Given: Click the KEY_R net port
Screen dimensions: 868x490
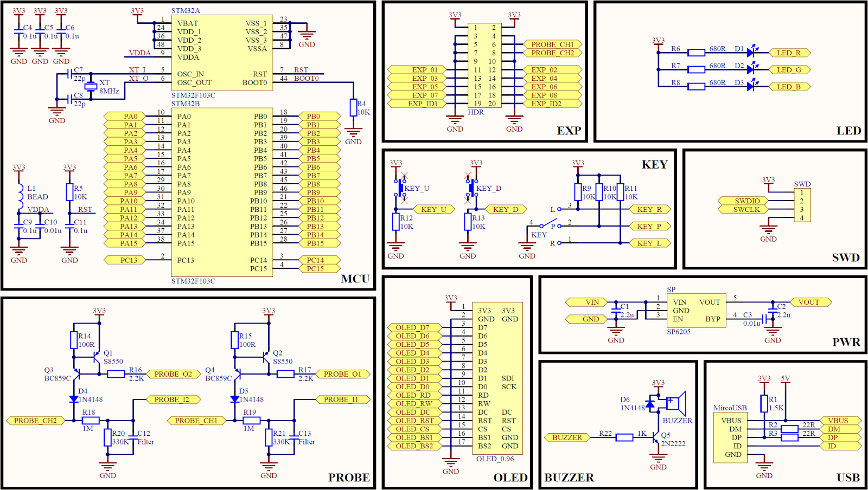Looking at the screenshot, I should tap(650, 209).
